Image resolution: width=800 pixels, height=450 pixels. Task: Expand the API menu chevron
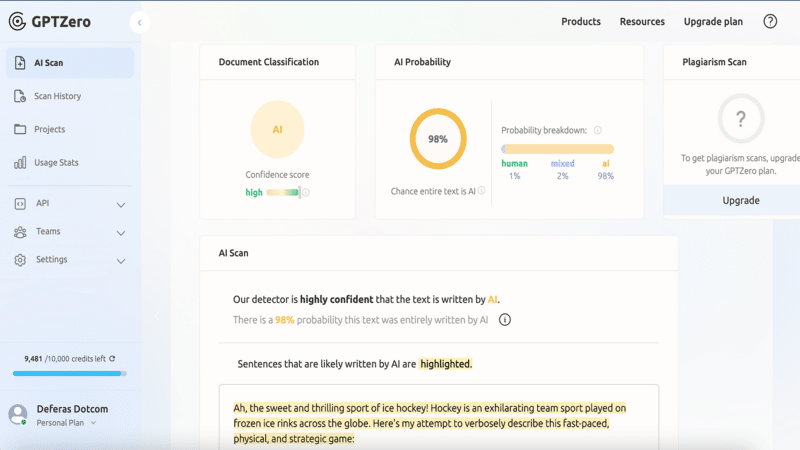tap(121, 205)
